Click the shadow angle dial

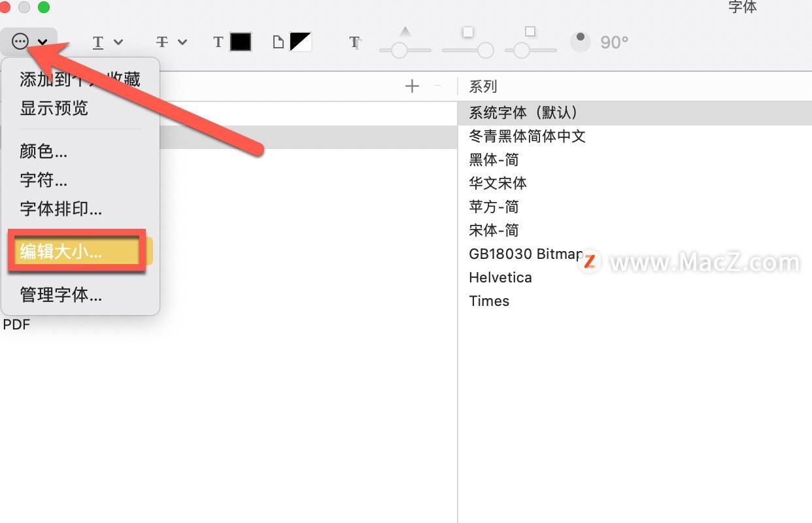point(580,42)
